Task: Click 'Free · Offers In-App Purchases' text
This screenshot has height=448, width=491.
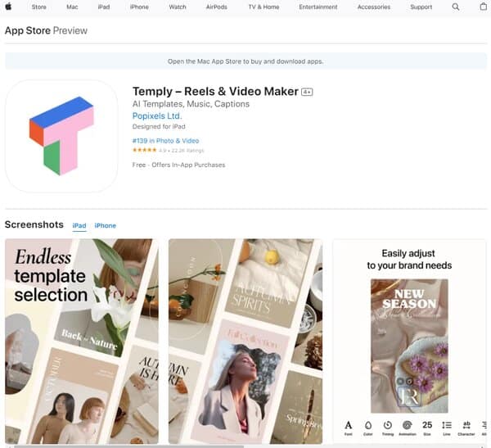Action: coord(178,165)
